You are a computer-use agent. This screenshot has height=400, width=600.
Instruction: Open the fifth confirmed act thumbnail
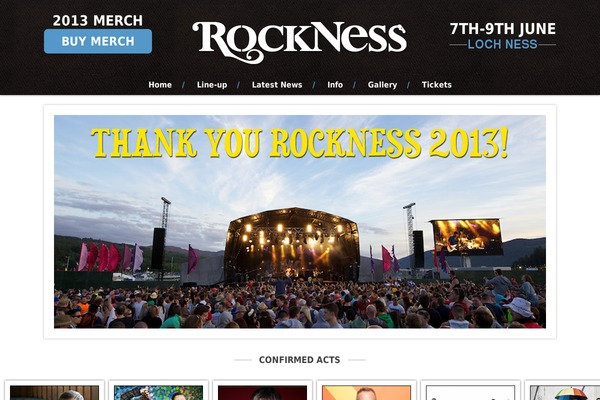pyautogui.click(x=471, y=391)
